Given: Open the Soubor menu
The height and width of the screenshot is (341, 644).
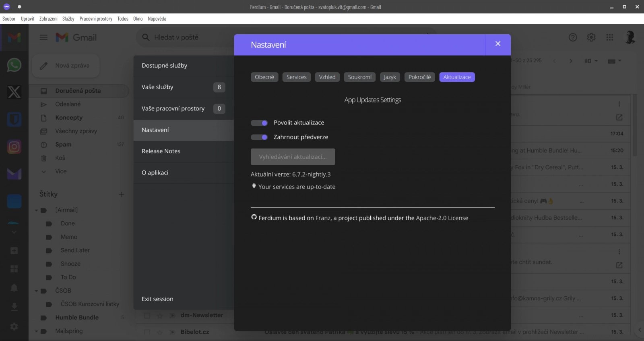Looking at the screenshot, I should tap(9, 19).
